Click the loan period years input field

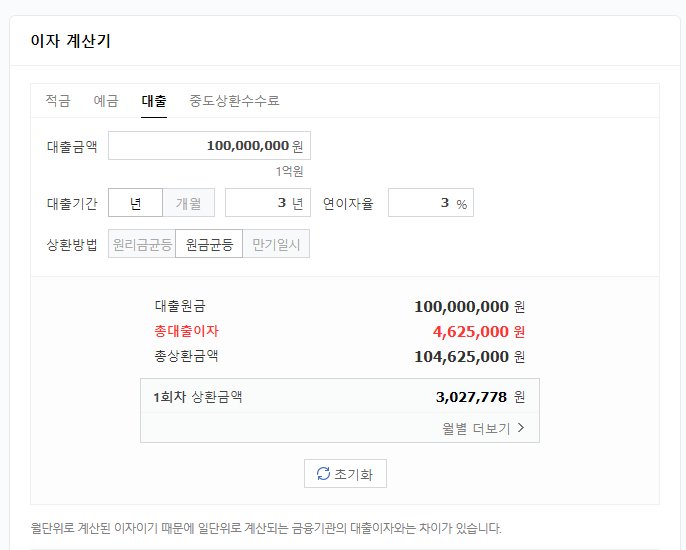pos(268,203)
